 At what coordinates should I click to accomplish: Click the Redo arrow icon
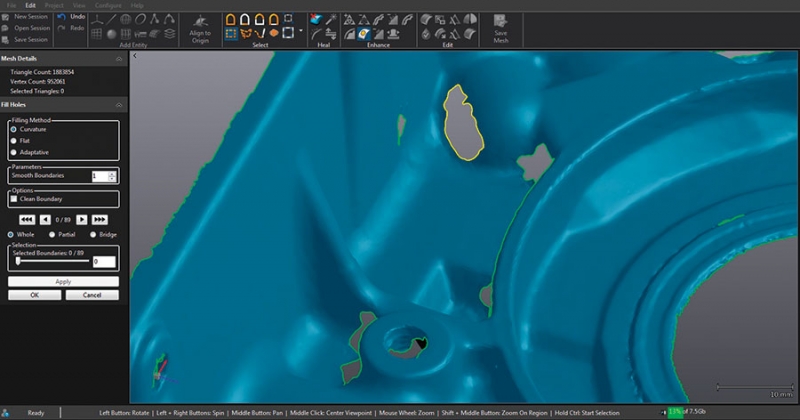click(x=63, y=28)
